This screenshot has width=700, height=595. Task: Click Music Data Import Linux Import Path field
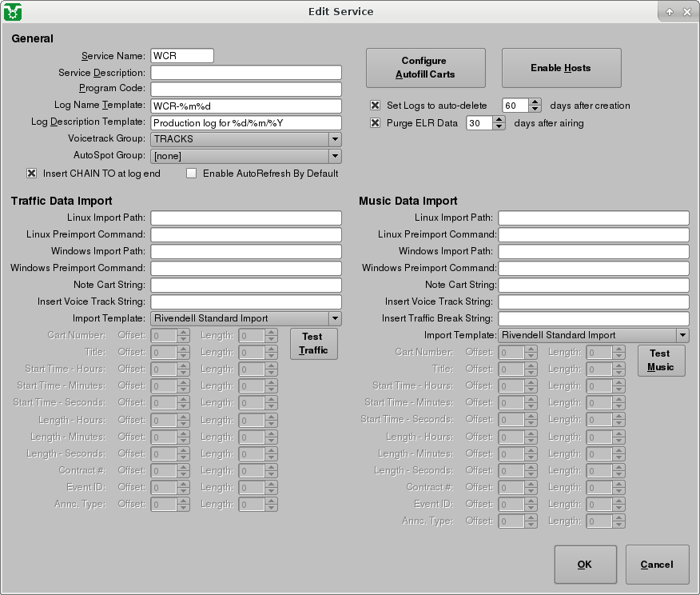593,217
